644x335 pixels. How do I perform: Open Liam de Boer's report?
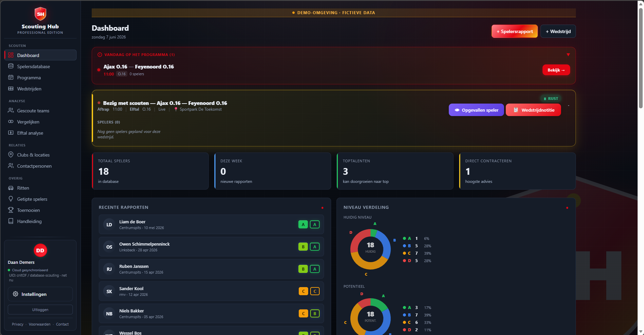(x=211, y=225)
